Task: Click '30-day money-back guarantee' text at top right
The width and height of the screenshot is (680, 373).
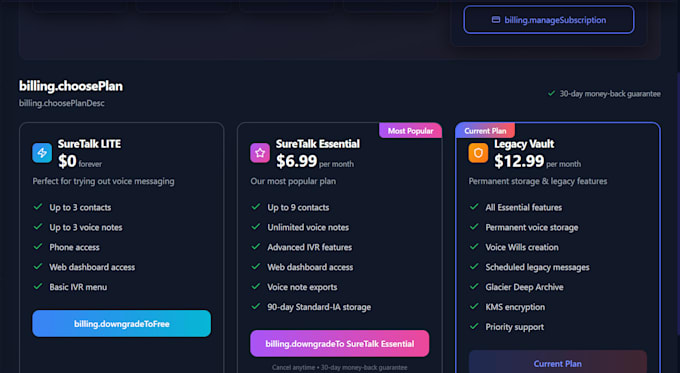Action: (x=610, y=94)
